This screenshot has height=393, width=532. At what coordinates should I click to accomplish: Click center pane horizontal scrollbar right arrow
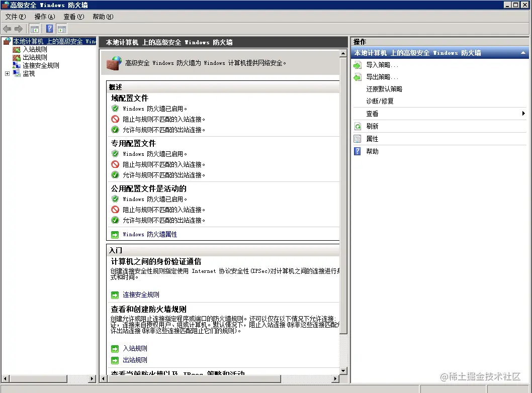click(x=335, y=379)
